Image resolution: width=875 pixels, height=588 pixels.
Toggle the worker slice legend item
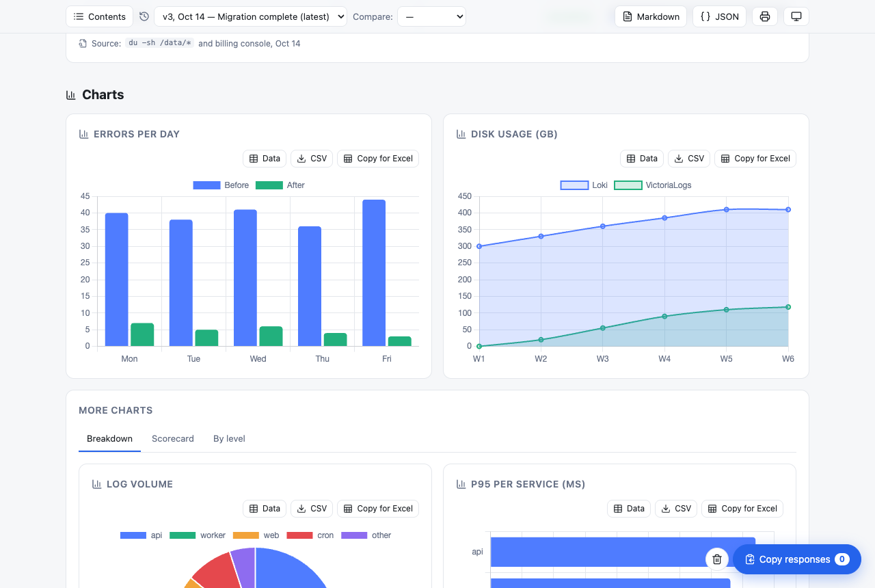tap(198, 535)
